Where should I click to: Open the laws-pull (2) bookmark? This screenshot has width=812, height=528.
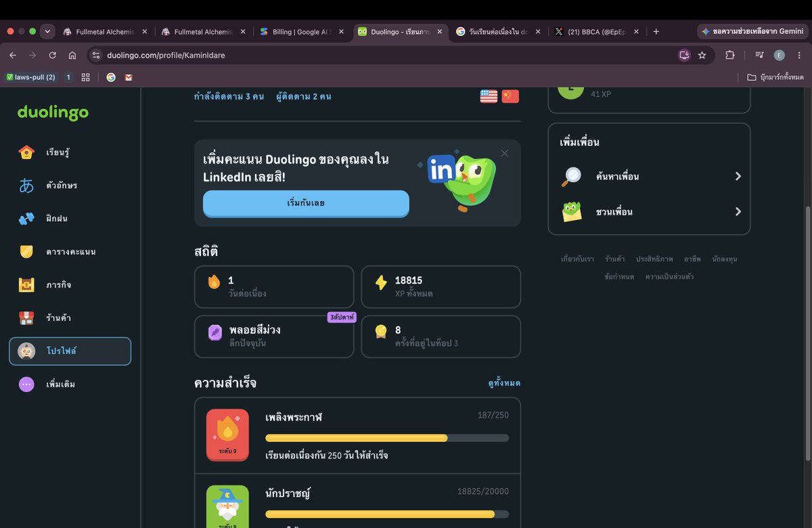31,77
